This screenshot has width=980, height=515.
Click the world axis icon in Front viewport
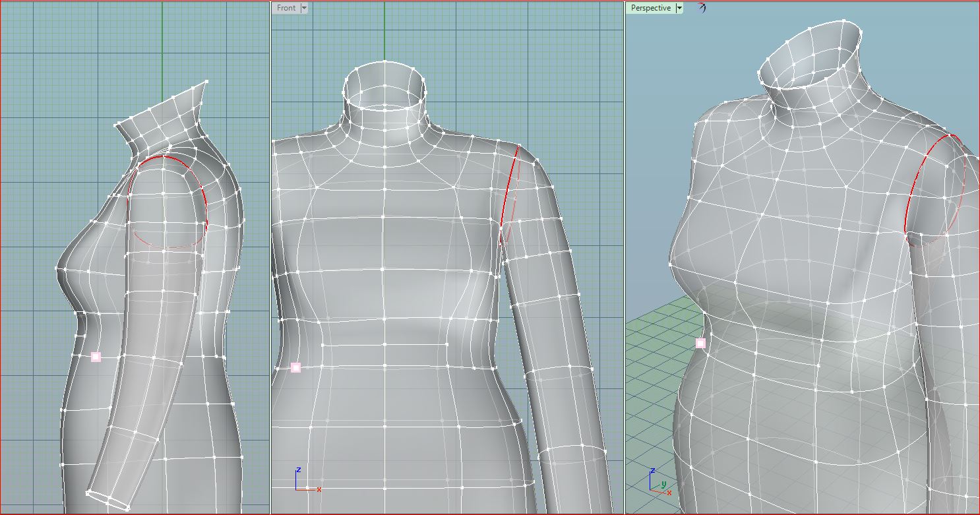point(304,481)
